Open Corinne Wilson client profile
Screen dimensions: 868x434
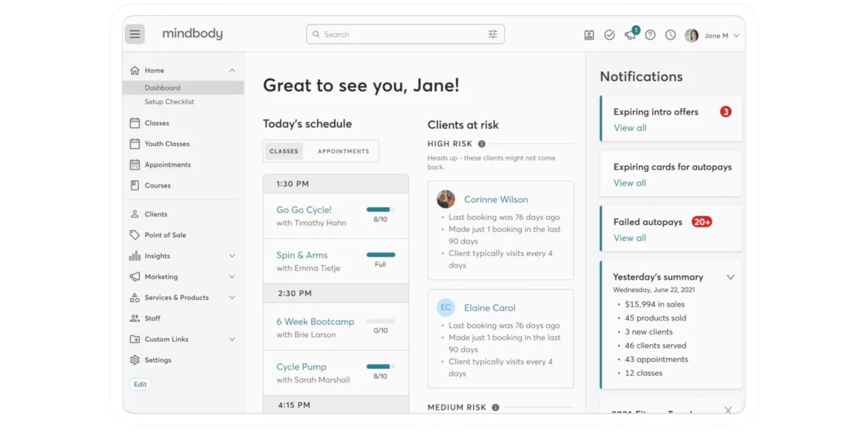pos(496,200)
